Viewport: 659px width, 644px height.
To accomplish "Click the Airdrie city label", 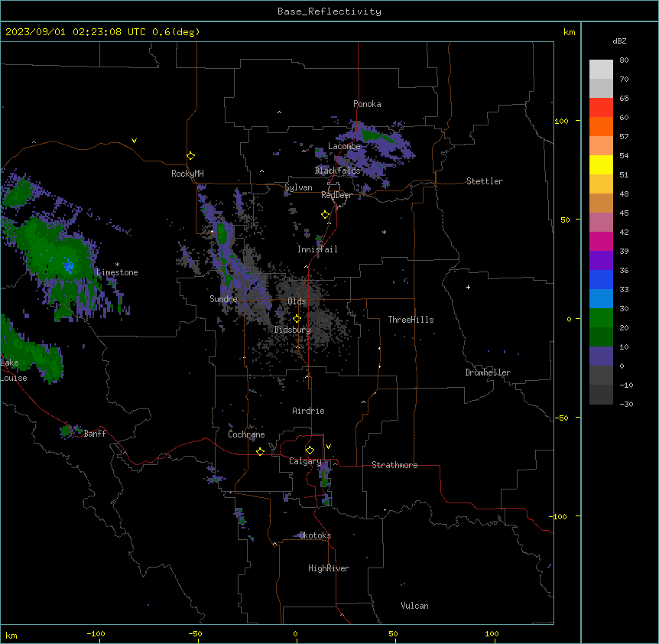I will point(309,411).
